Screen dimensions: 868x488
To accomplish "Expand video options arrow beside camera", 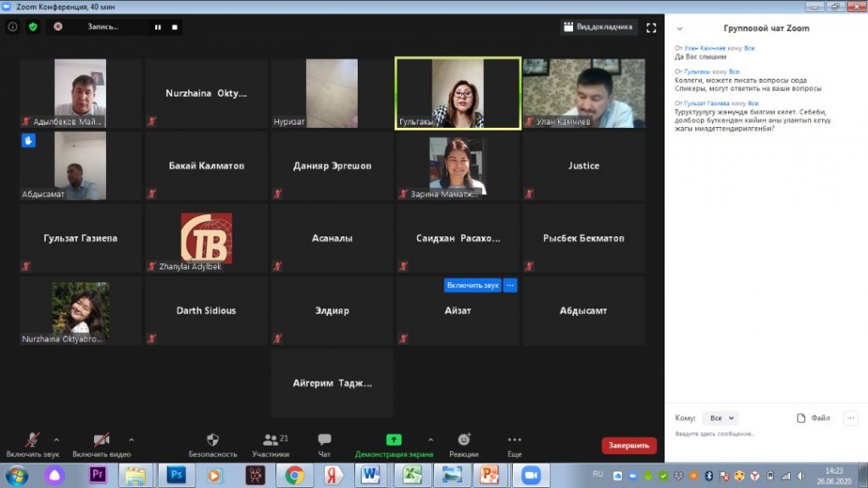I will click(131, 440).
